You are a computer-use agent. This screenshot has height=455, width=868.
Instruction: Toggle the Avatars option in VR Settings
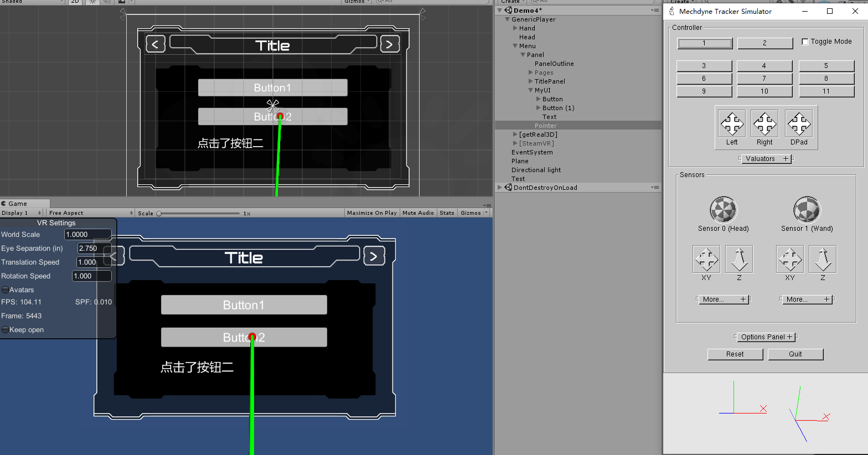(x=5, y=290)
